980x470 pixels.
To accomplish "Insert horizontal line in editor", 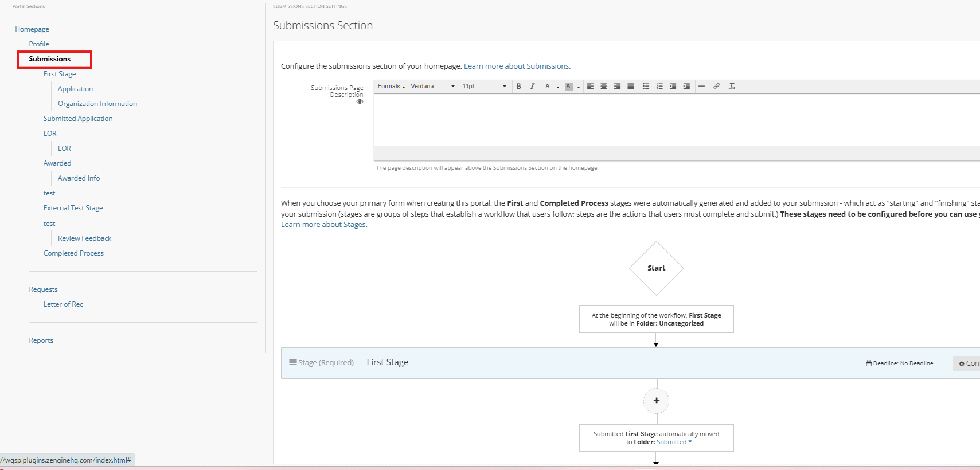I will [x=701, y=87].
